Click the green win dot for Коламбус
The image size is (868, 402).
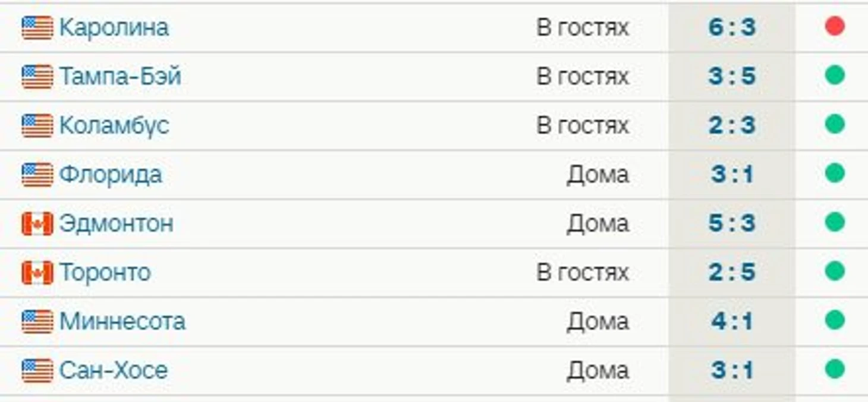tap(835, 124)
